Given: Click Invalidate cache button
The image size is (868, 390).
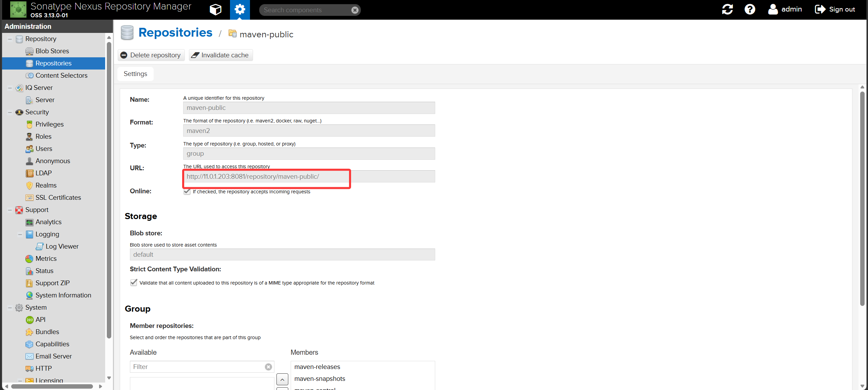Looking at the screenshot, I should [x=220, y=55].
